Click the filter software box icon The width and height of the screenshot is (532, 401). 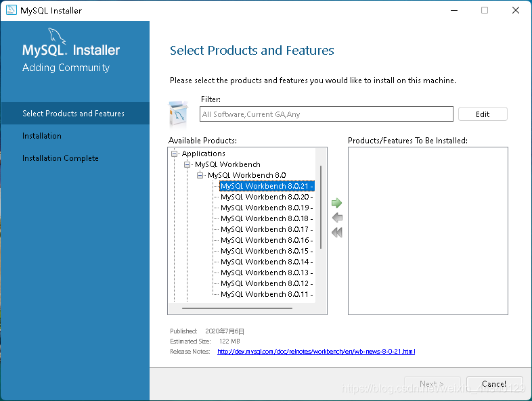click(x=179, y=114)
